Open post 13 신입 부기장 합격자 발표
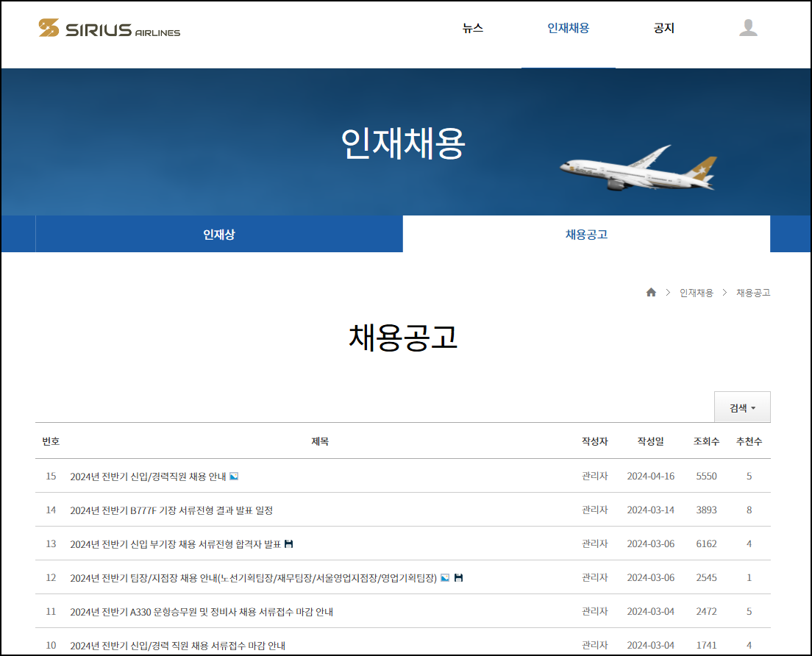Image resolution: width=812 pixels, height=656 pixels. point(174,543)
